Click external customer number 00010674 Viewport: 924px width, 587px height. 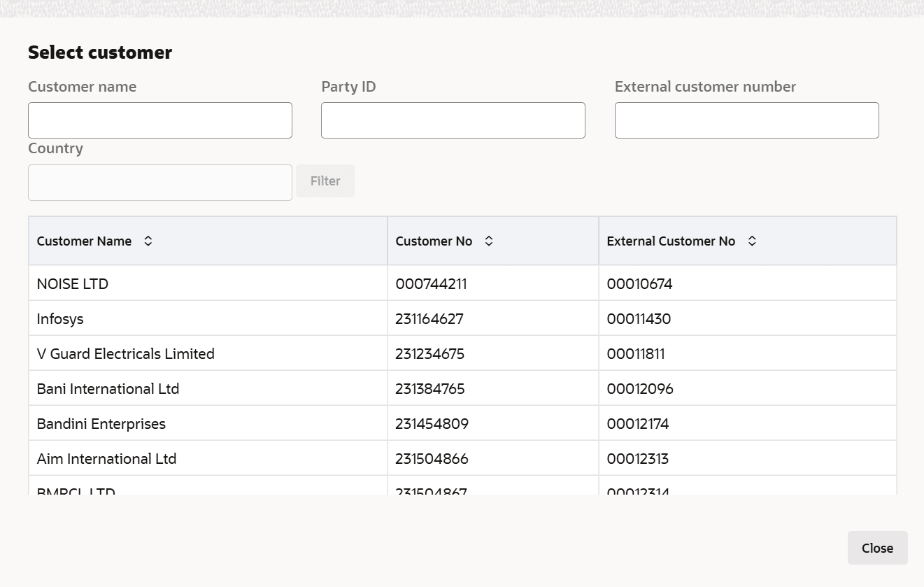pos(639,284)
